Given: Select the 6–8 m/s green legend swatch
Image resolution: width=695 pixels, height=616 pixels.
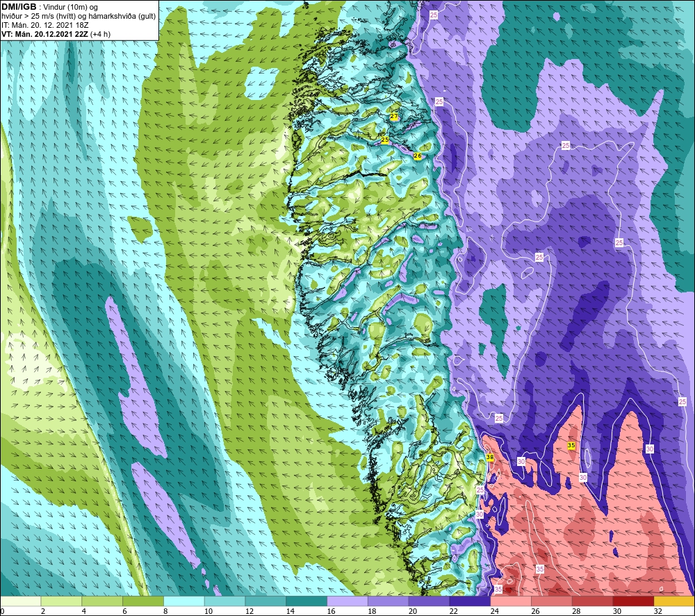Looking at the screenshot, I should [143, 601].
